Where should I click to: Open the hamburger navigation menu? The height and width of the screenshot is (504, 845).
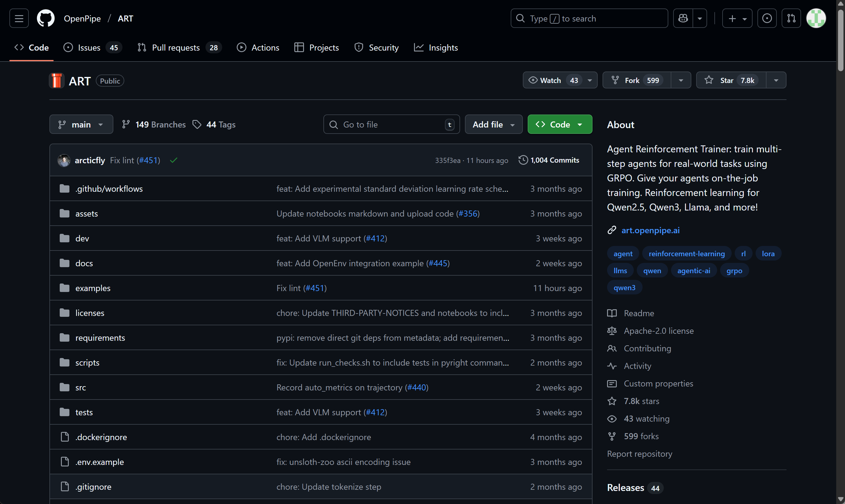point(19,18)
